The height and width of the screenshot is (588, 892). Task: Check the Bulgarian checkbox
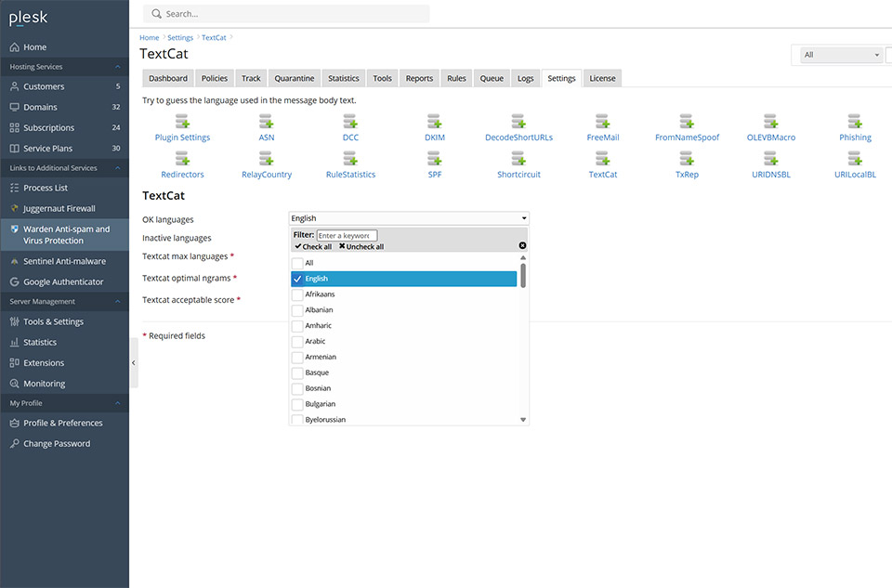coord(297,404)
